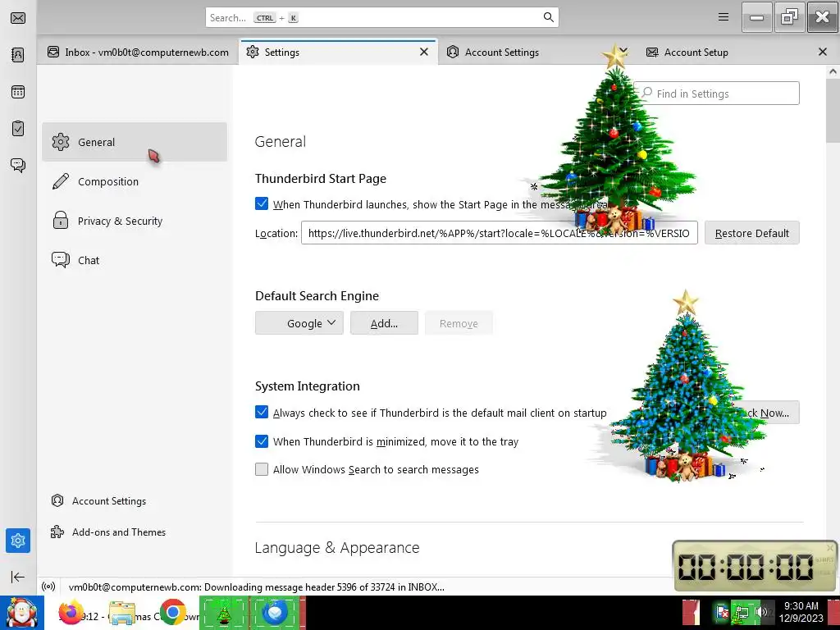The height and width of the screenshot is (630, 840).
Task: Click the Add... search engine button
Action: (384, 323)
